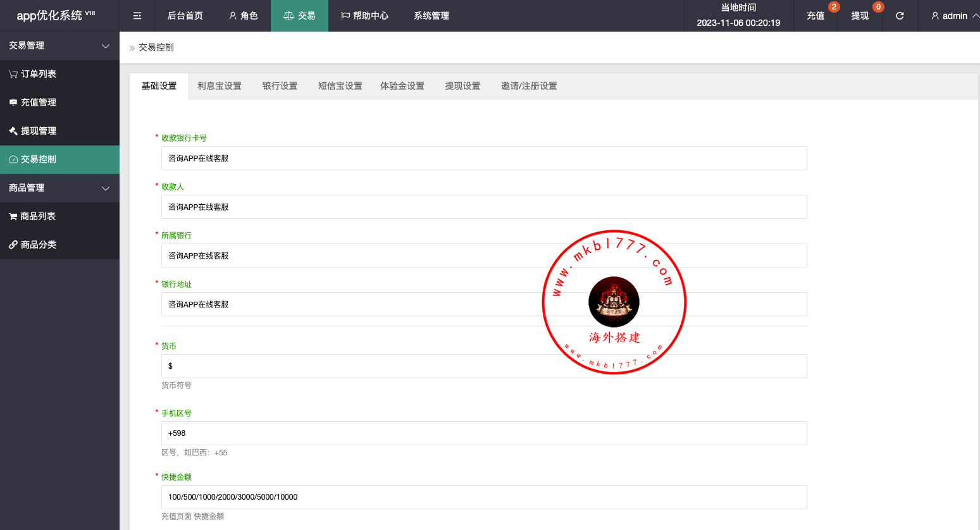
Task: Open 提现管理 in sidebar
Action: 59,131
